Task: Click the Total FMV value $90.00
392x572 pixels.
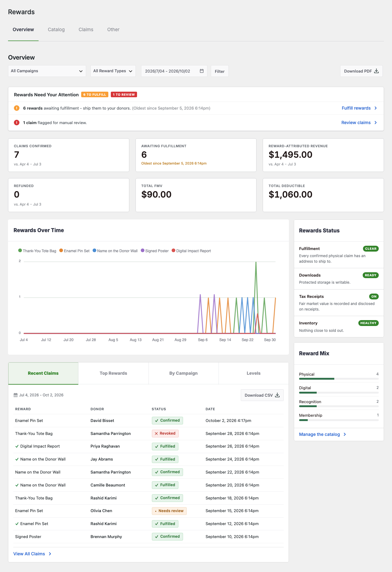Action: (156, 194)
